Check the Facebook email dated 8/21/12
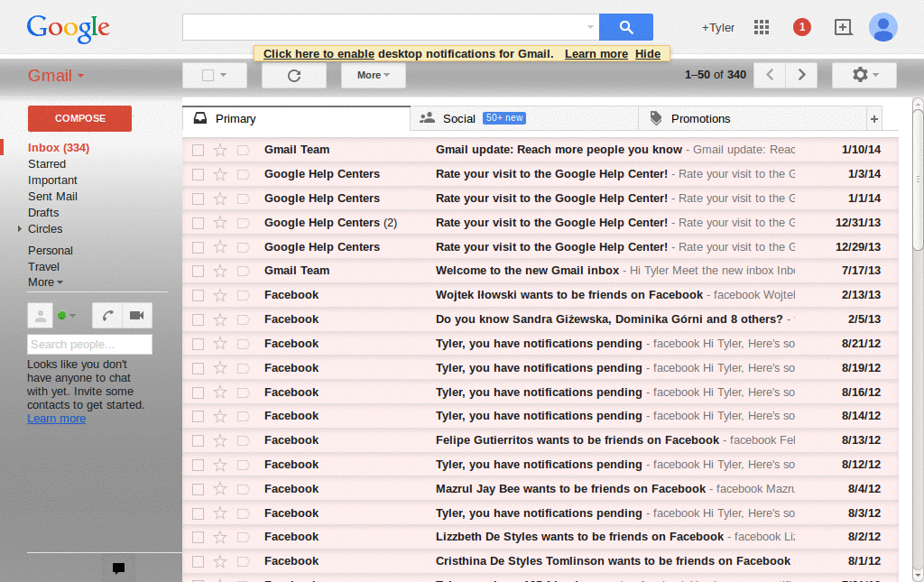Image resolution: width=924 pixels, height=582 pixels. (198, 344)
